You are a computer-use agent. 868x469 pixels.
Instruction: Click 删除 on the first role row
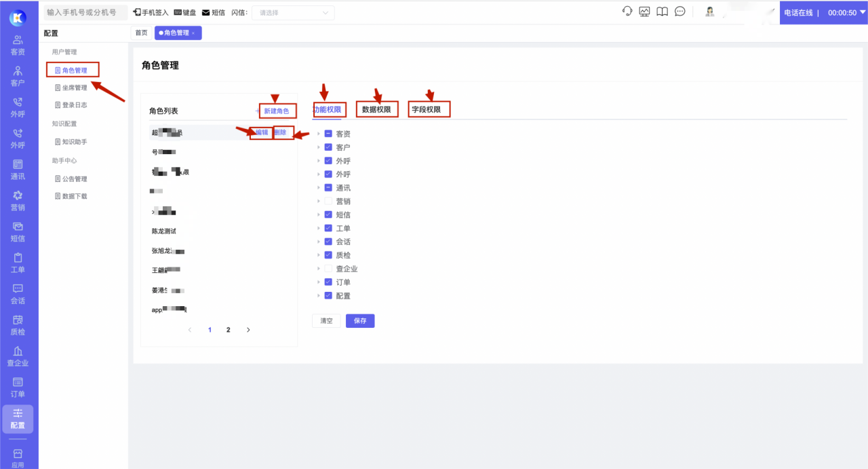(280, 132)
